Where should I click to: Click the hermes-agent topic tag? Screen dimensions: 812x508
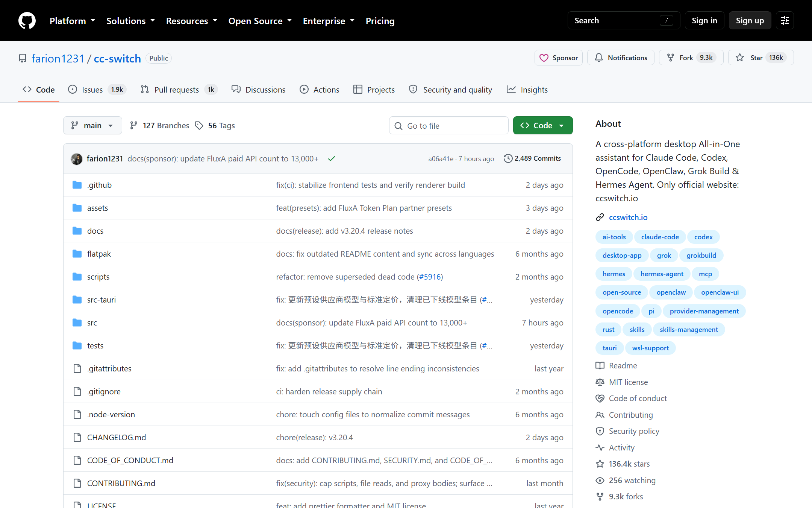click(662, 274)
